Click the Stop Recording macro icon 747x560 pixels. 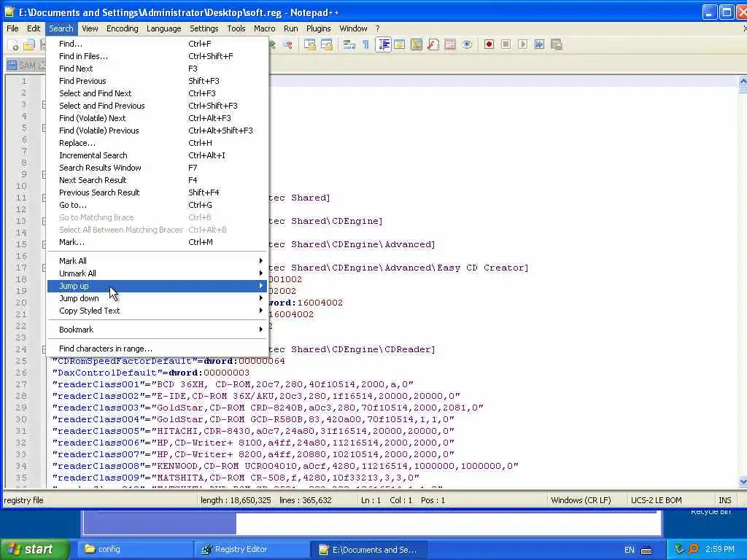pos(506,44)
